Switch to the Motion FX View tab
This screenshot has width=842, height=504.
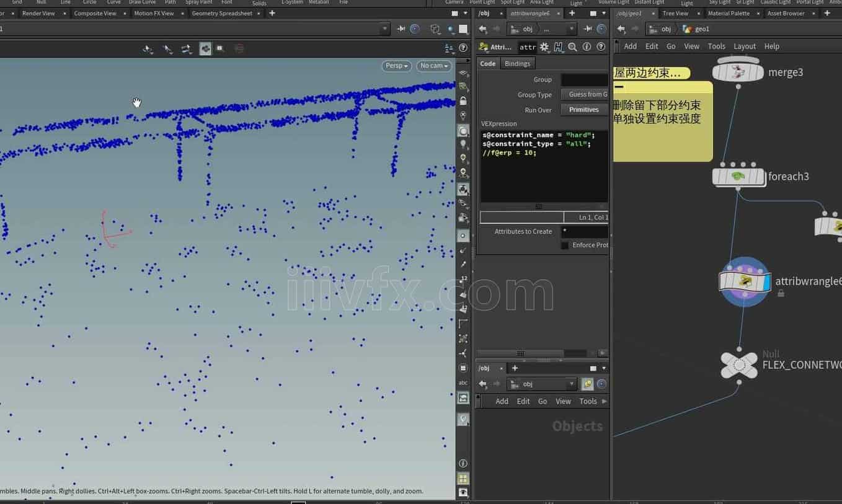click(154, 13)
